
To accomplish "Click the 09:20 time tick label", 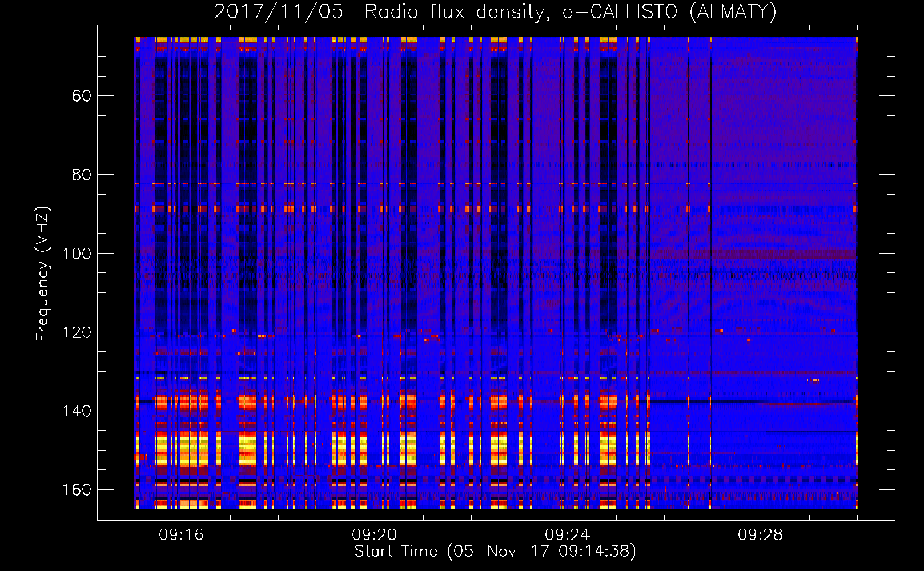I will pyautogui.click(x=375, y=535).
